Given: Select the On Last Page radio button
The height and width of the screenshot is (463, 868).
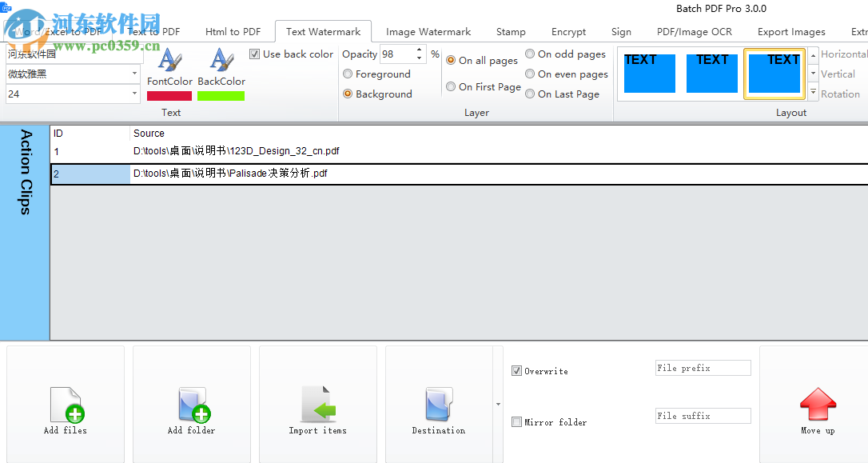Looking at the screenshot, I should tap(529, 94).
